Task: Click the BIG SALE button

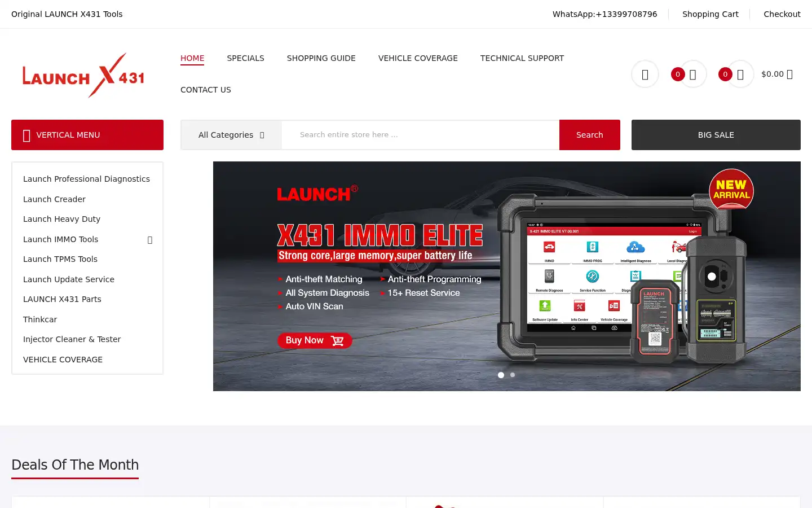Action: 716,135
